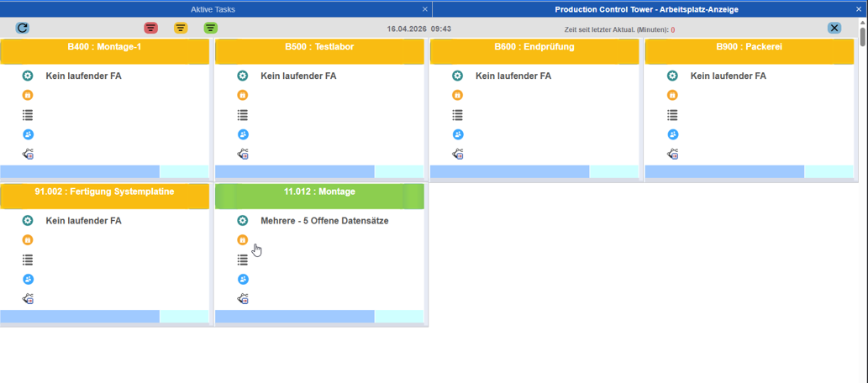Click the blue X close-view icon
This screenshot has height=383, width=868.
[834, 28]
